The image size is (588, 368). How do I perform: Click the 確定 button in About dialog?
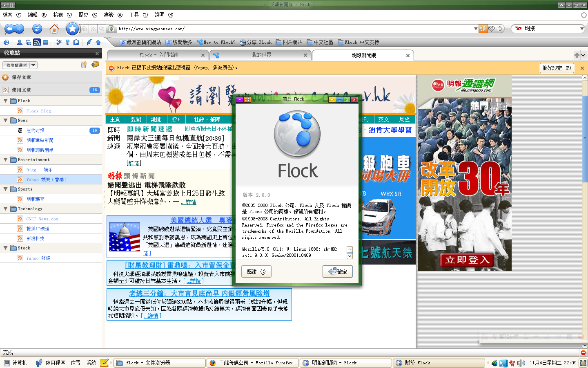click(x=337, y=272)
